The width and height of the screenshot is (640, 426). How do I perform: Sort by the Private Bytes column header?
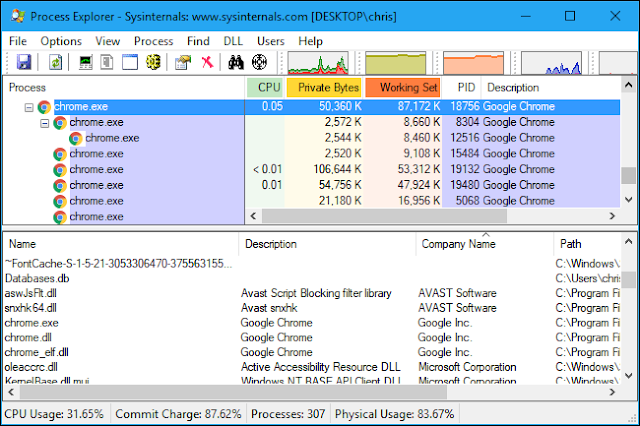324,87
